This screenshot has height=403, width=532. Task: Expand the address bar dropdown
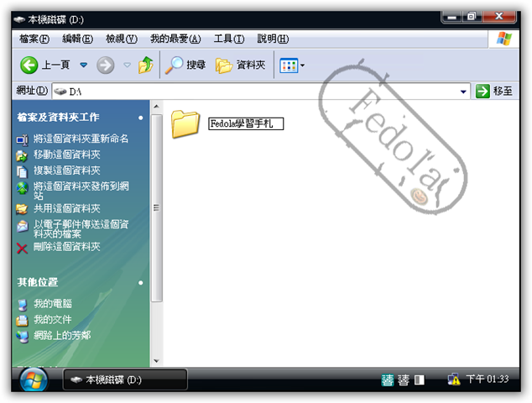pos(463,91)
